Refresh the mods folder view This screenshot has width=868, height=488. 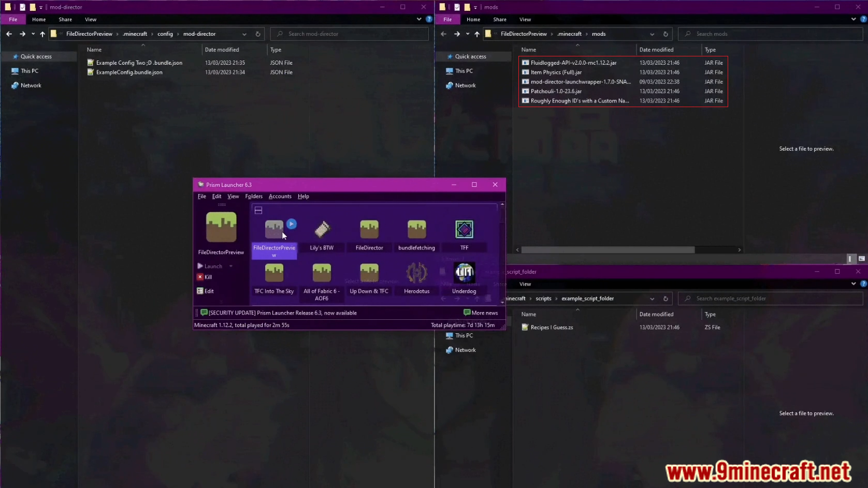tap(666, 34)
